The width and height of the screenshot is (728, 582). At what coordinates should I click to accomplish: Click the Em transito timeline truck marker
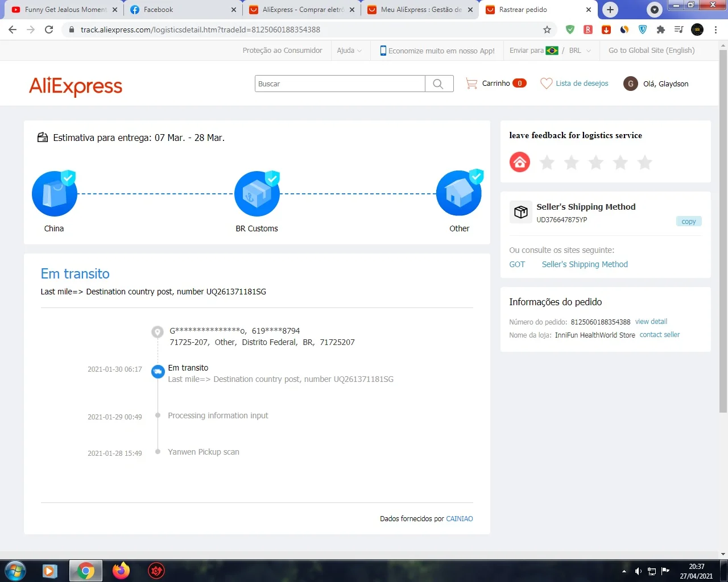[x=158, y=371]
